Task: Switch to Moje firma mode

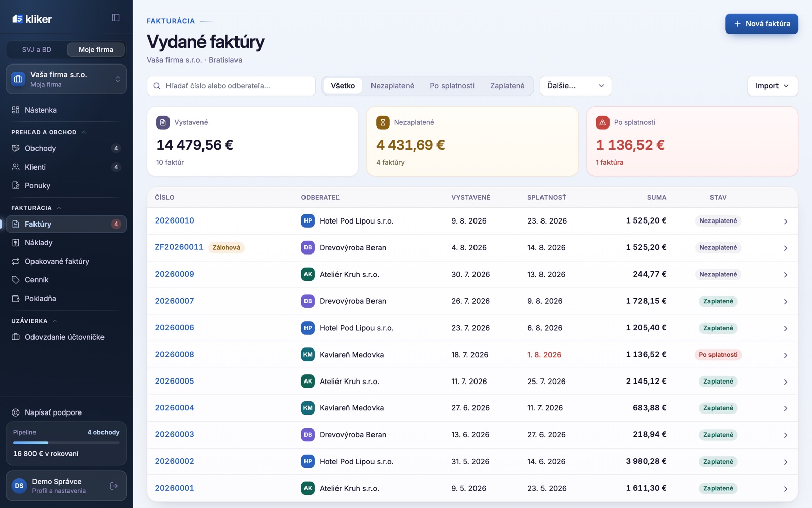Action: (x=96, y=49)
